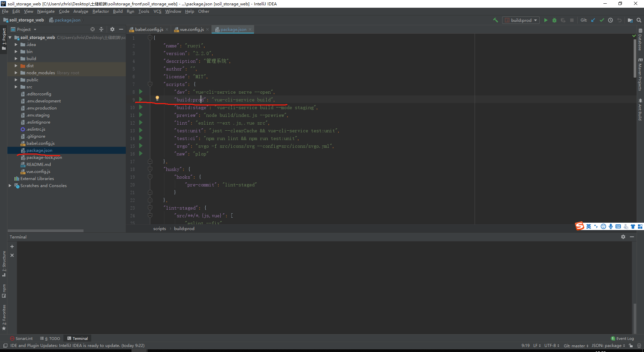Toggle the npm tool window

(x=4, y=291)
